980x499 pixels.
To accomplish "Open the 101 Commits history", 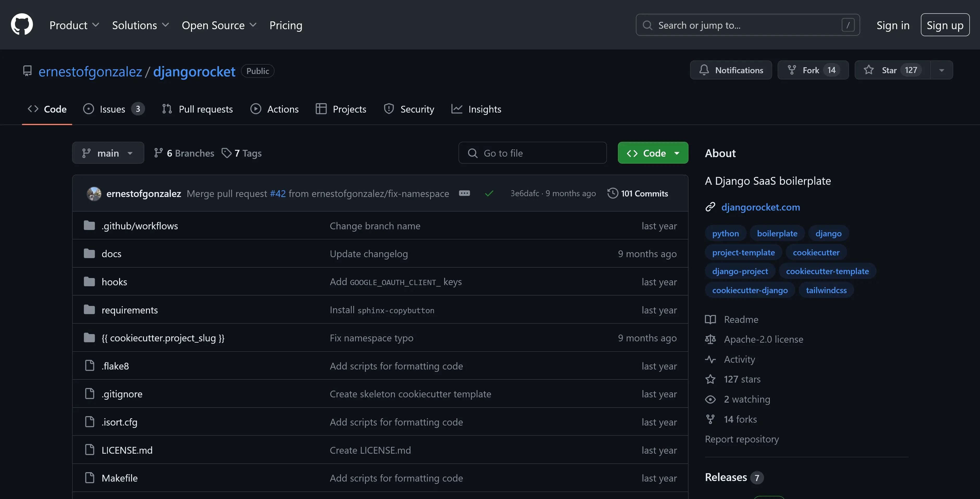I will coord(638,193).
